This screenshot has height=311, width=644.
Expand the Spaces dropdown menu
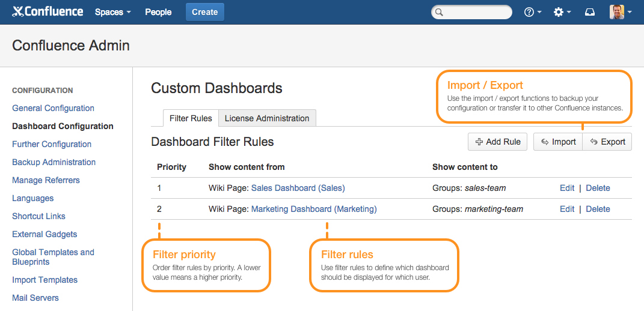112,12
